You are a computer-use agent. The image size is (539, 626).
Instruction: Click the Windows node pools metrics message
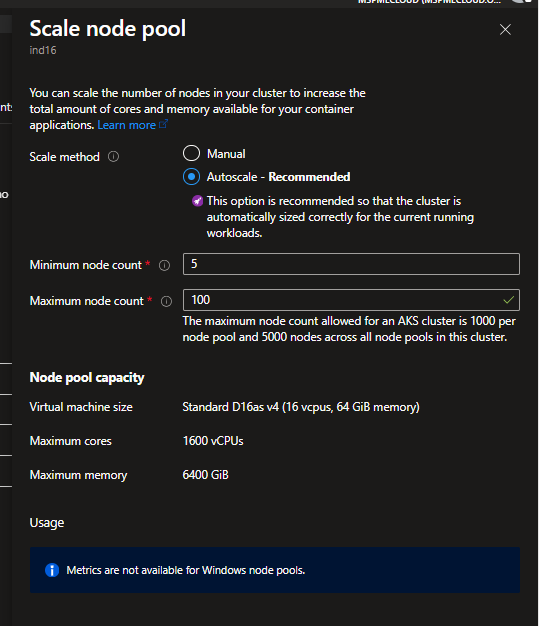186,570
